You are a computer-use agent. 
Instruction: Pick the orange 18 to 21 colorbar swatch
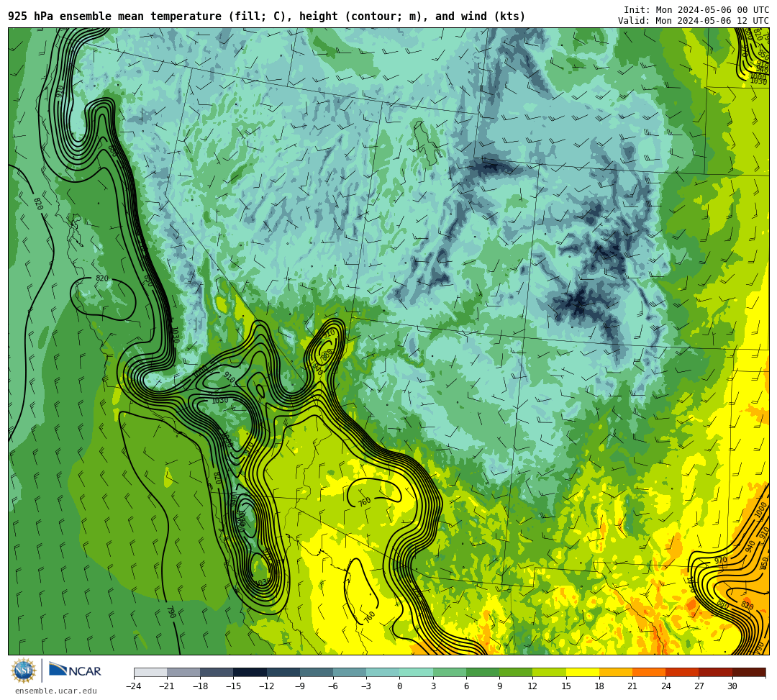[616, 672]
